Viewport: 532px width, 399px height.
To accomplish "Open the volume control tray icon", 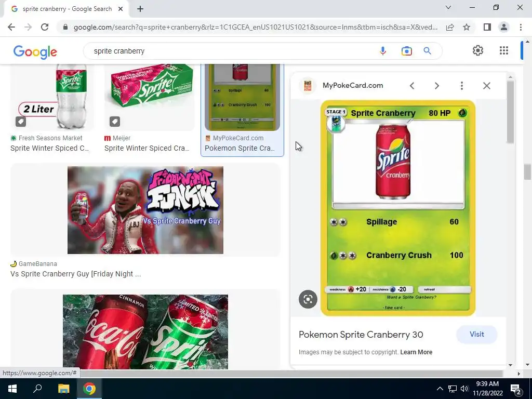I will tap(464, 389).
